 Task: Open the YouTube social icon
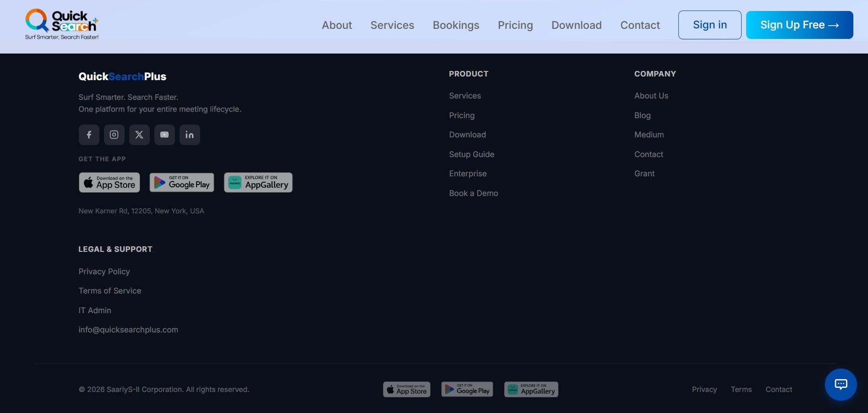point(164,135)
